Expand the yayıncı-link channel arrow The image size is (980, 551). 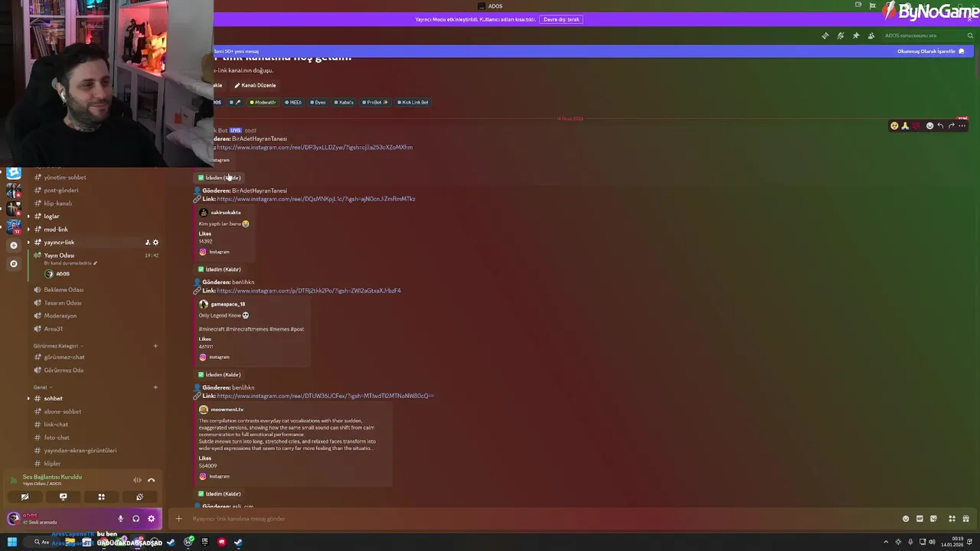click(29, 243)
